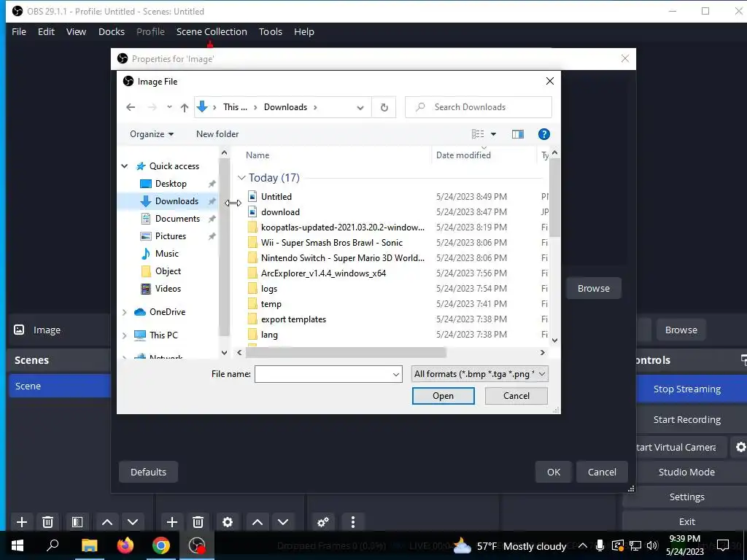Open the audio mixer three-dot menu
Screen dimensions: 747x560
point(352,522)
